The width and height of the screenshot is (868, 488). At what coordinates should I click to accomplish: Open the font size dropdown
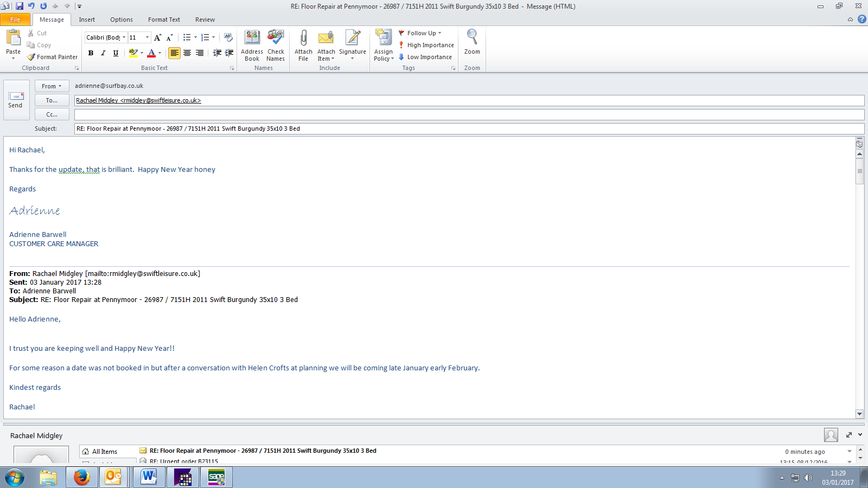point(147,37)
